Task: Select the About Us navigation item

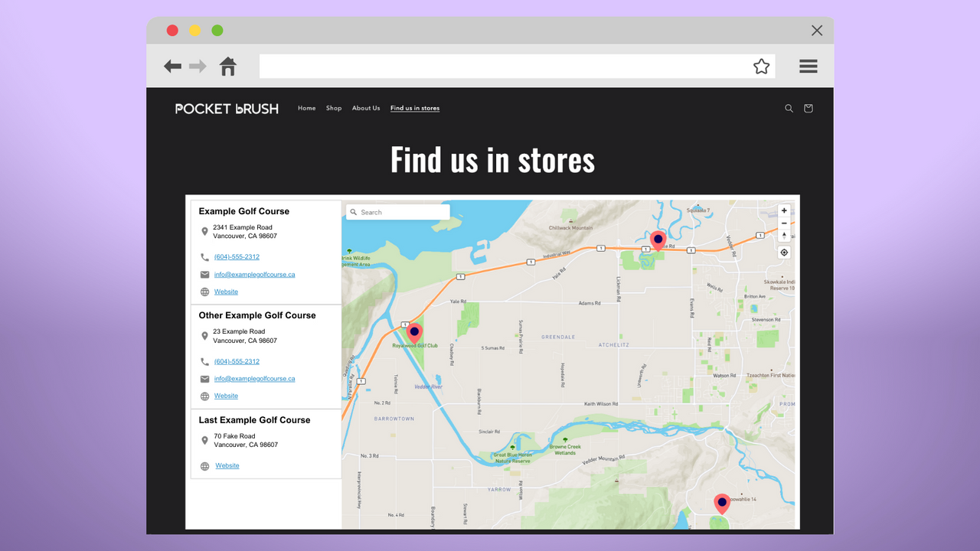Action: coord(365,108)
